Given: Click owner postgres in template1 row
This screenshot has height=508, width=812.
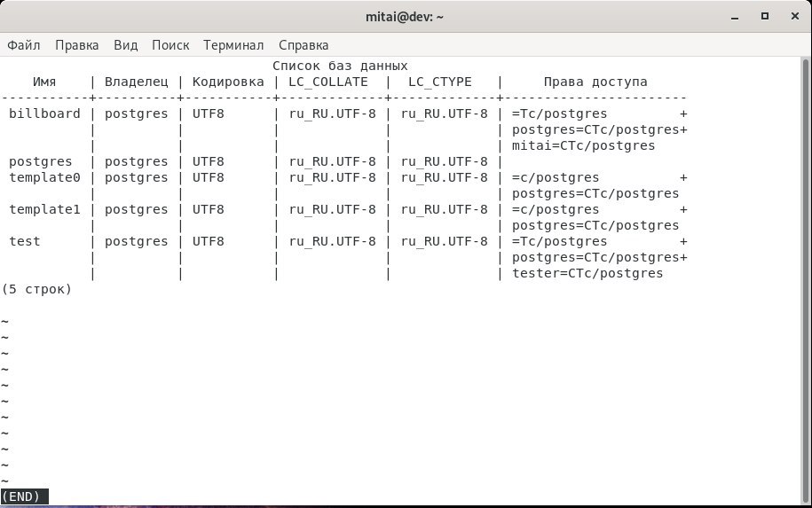Looking at the screenshot, I should [136, 209].
